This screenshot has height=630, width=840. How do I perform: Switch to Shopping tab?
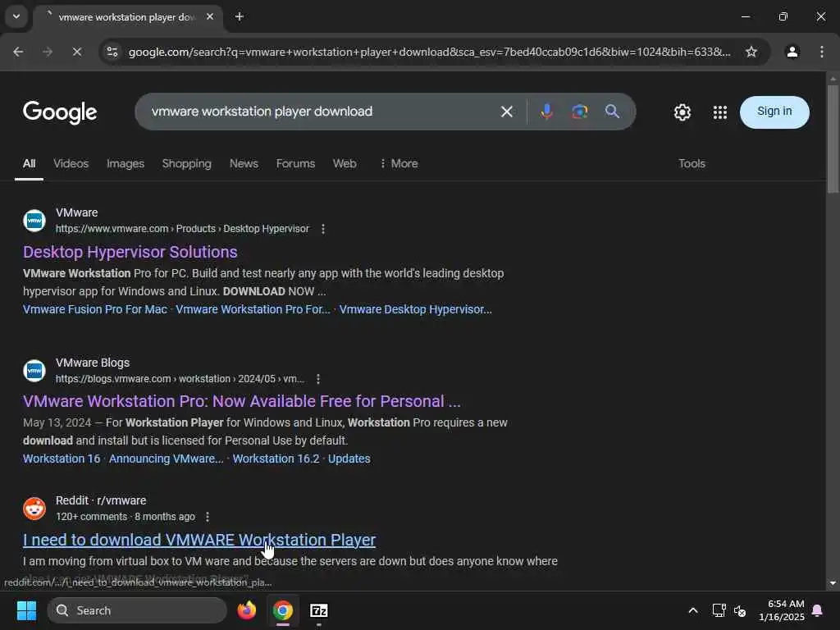186,163
